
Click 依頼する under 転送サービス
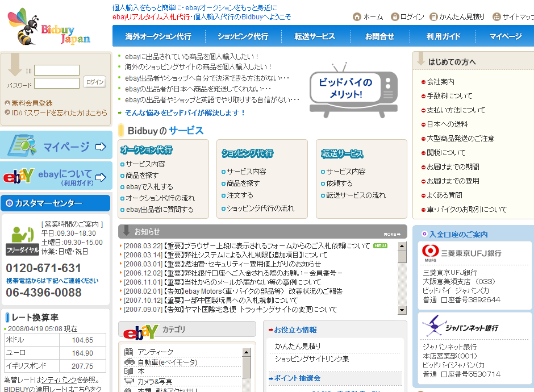[x=339, y=184]
